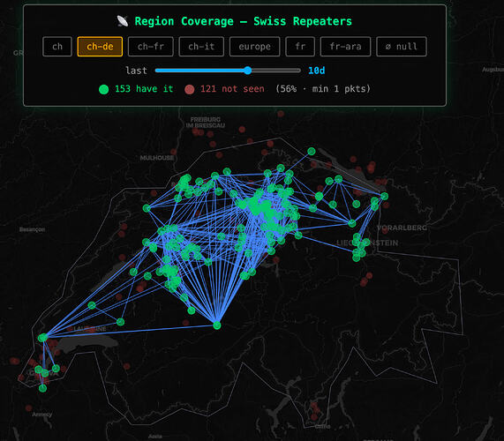Click the green 'have it' legend dot
The height and width of the screenshot is (441, 504).
click(x=104, y=89)
